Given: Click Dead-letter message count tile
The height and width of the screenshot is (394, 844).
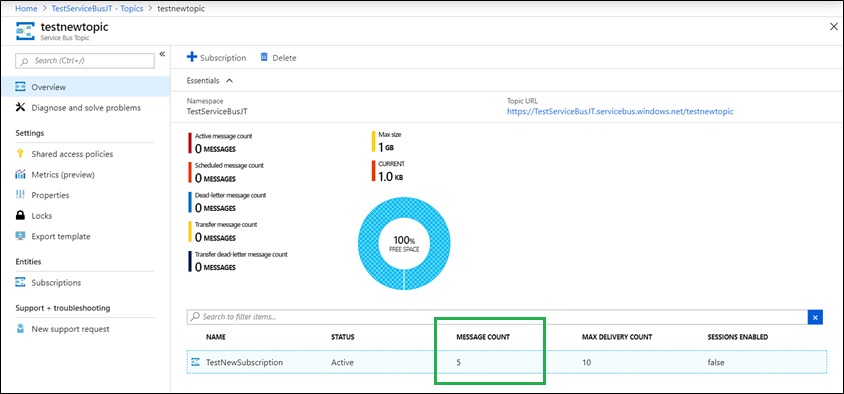Looking at the screenshot, I should [227, 202].
